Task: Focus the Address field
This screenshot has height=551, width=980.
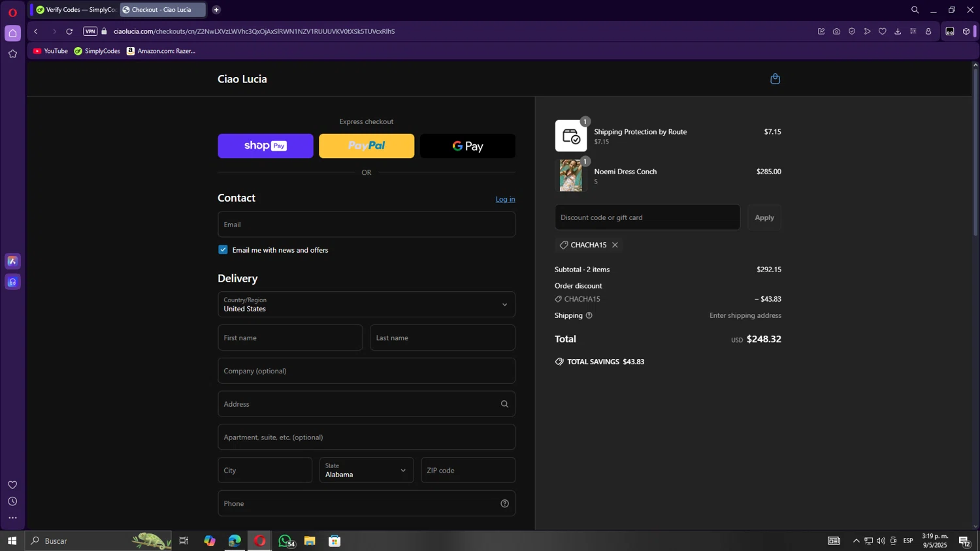Action: click(x=367, y=404)
